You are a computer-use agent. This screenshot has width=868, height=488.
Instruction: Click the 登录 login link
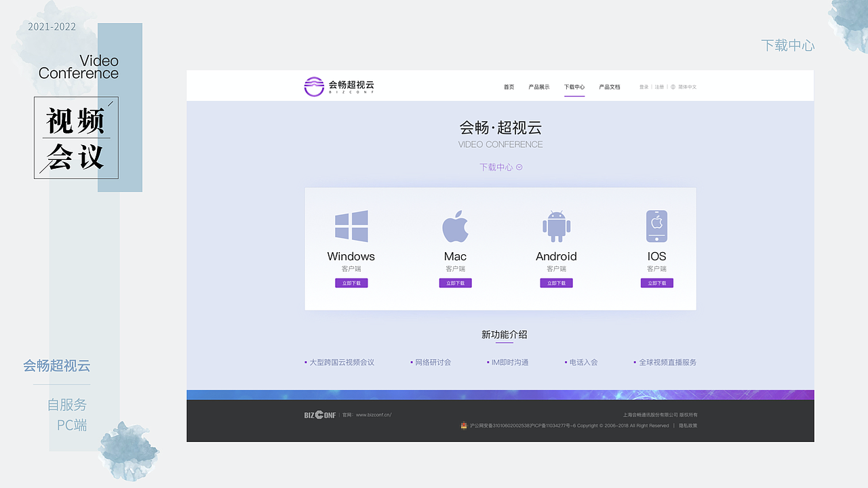(x=644, y=87)
